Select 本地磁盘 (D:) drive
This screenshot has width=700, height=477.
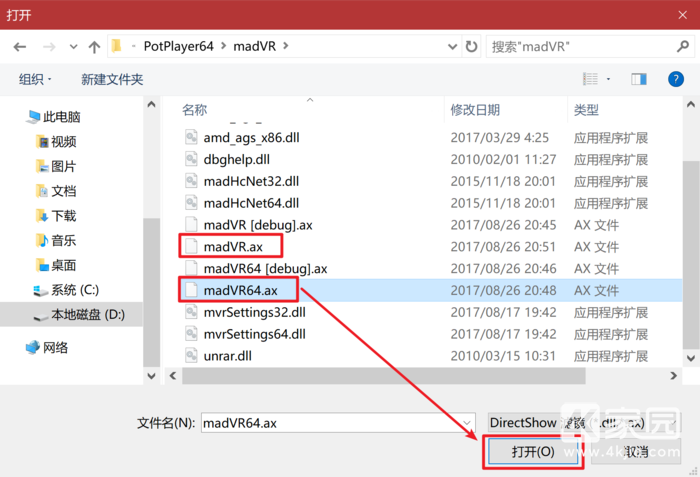pyautogui.click(x=87, y=314)
